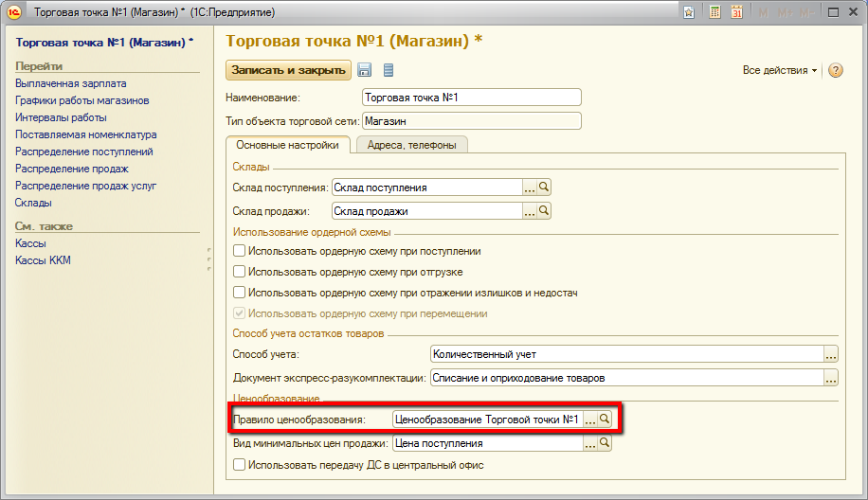Open selection list for Способ учета
Screen dimensions: 868x500
click(x=830, y=354)
